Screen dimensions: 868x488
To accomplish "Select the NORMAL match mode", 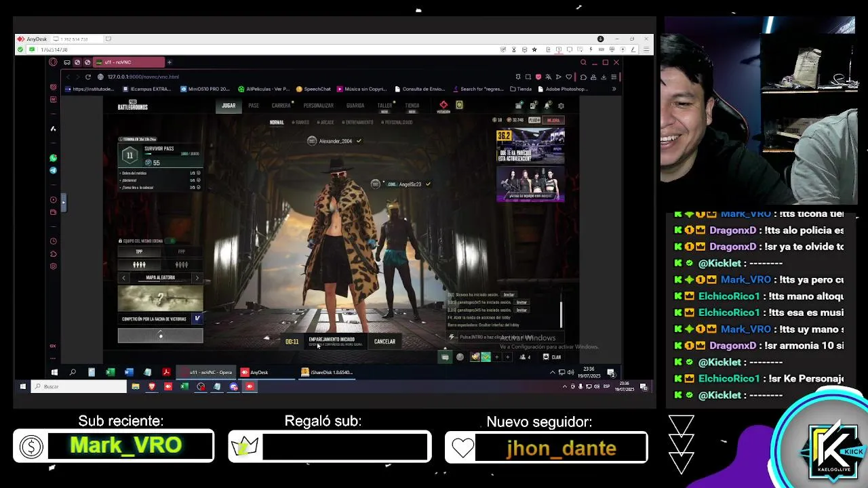I will [277, 123].
